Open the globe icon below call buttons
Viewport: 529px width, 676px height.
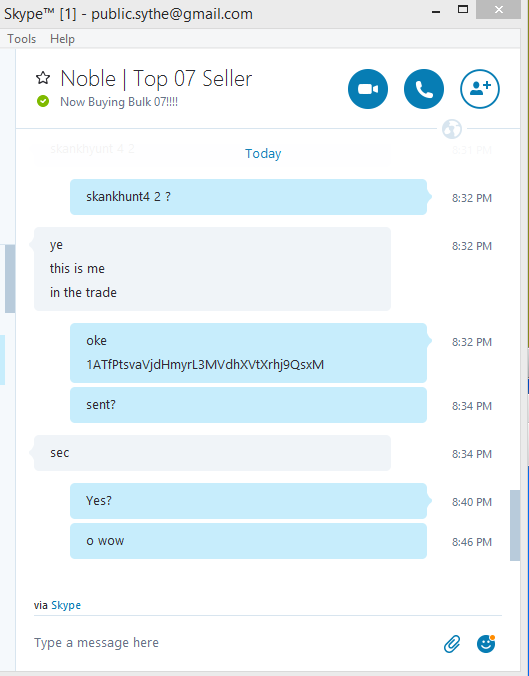[452, 129]
